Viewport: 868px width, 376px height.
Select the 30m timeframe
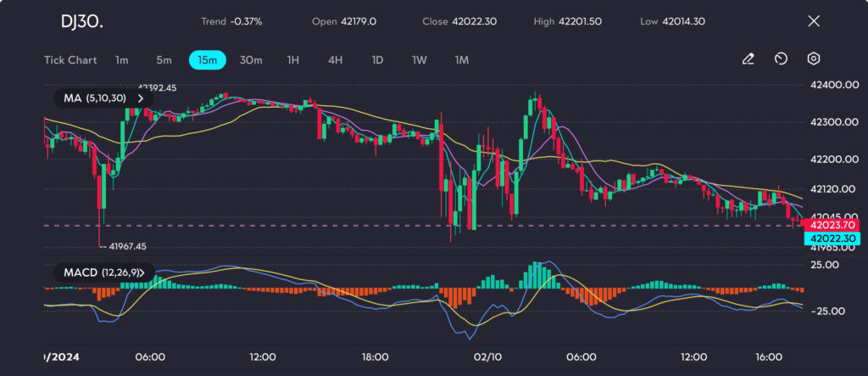point(251,60)
